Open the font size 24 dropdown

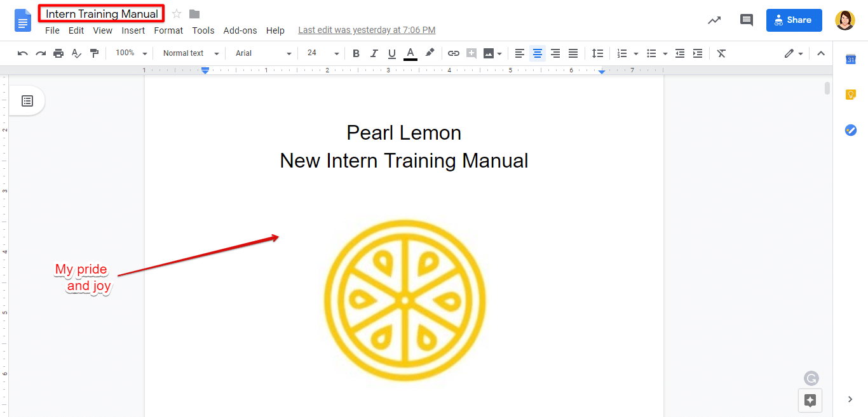pos(322,53)
